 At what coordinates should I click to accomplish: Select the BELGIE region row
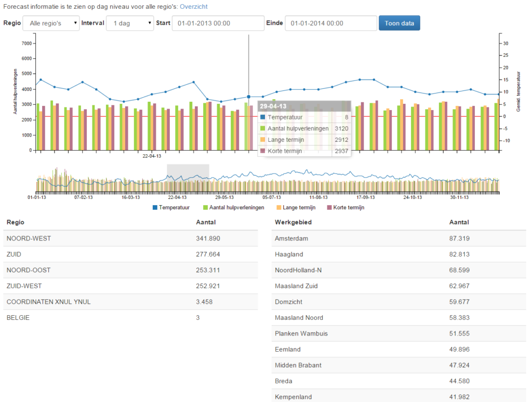[130, 317]
